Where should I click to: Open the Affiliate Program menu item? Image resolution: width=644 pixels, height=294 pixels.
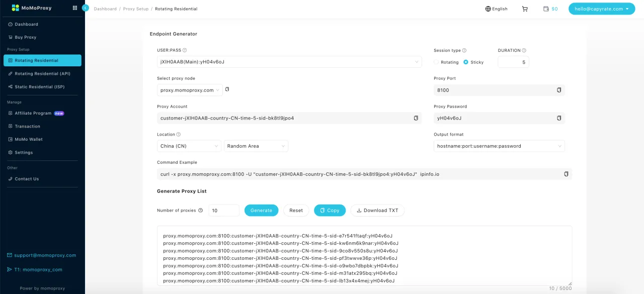click(33, 113)
